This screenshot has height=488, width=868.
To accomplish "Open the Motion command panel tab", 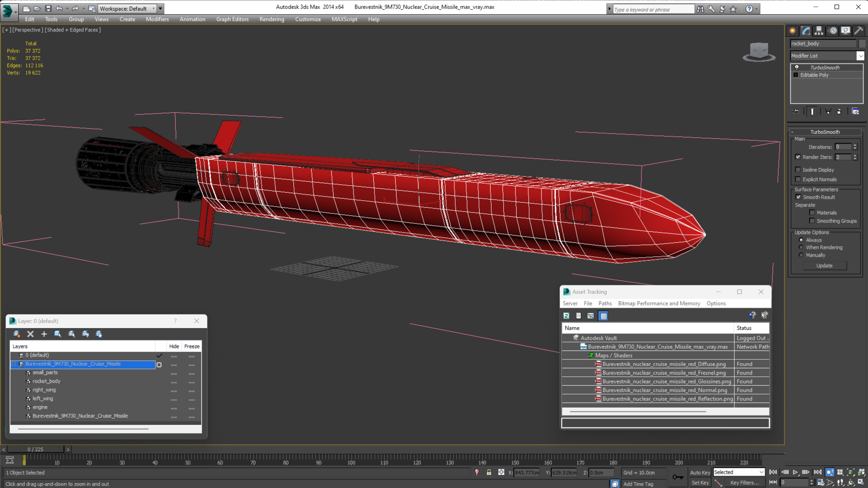I will 833,31.
